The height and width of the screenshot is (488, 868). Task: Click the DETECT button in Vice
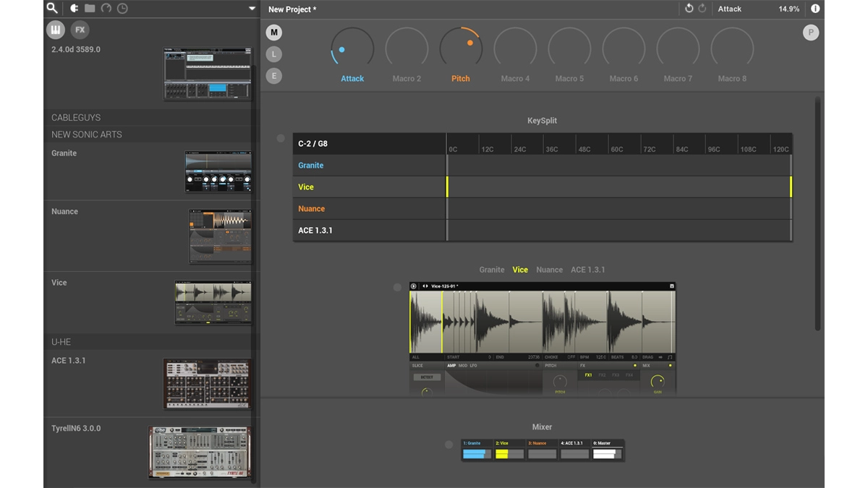tap(427, 377)
